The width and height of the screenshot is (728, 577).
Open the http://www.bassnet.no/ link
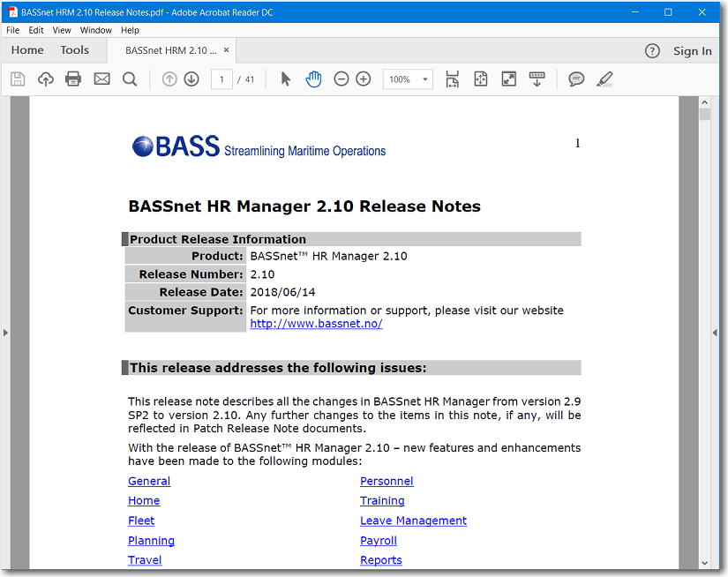click(316, 324)
